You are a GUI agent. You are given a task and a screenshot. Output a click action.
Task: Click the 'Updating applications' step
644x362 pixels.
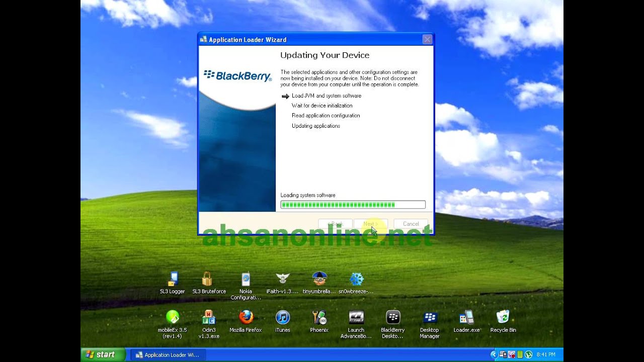tap(316, 126)
